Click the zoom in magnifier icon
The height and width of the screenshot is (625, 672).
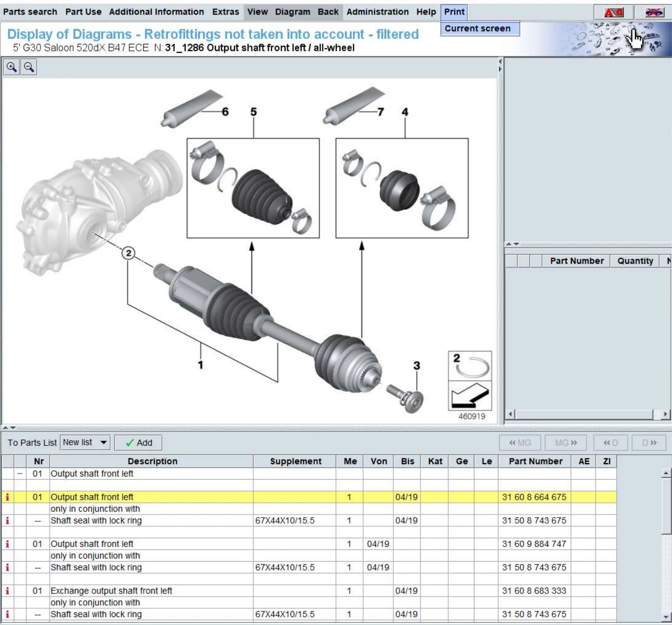click(11, 67)
